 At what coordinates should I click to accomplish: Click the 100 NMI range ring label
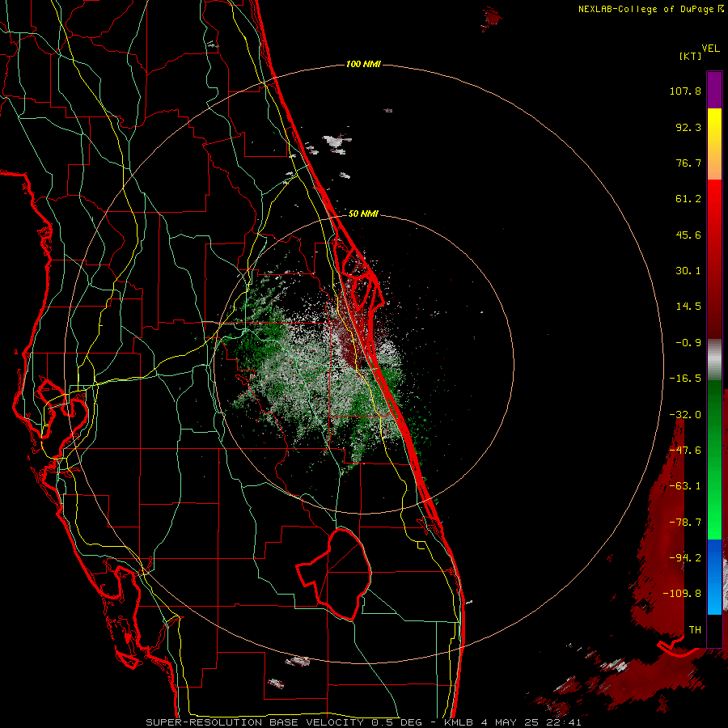tap(363, 64)
